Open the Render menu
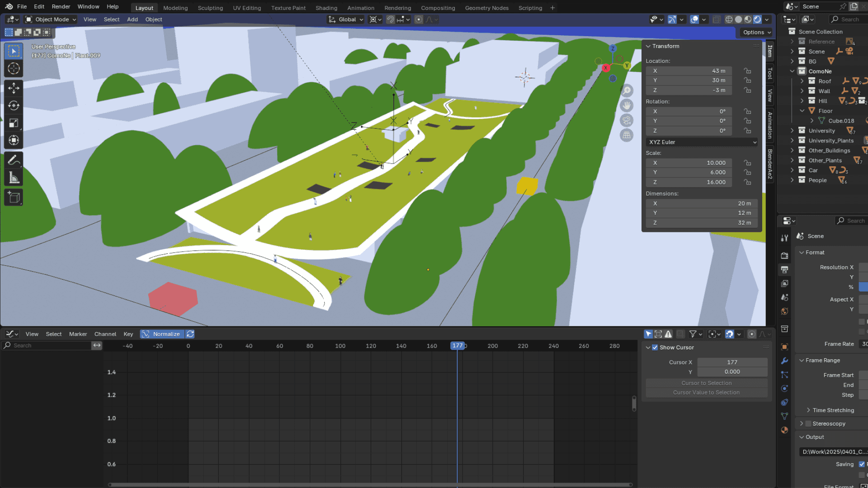The height and width of the screenshot is (488, 868). [x=61, y=7]
